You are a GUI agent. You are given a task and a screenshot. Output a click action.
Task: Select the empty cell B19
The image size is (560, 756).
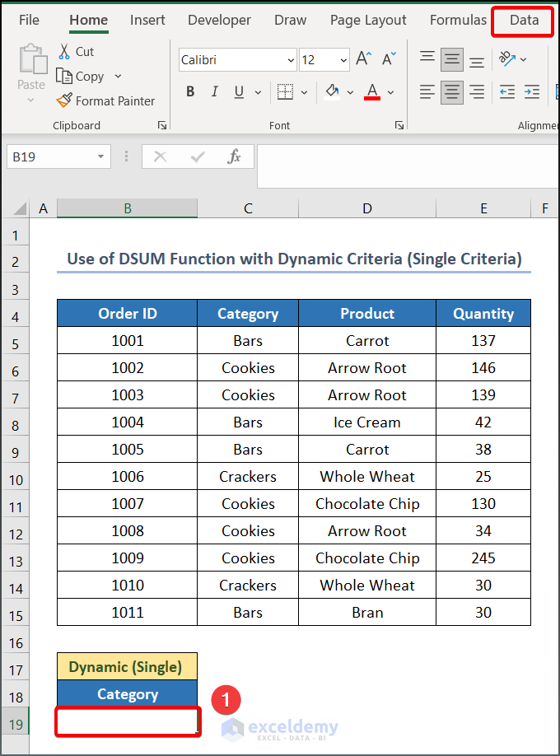128,722
